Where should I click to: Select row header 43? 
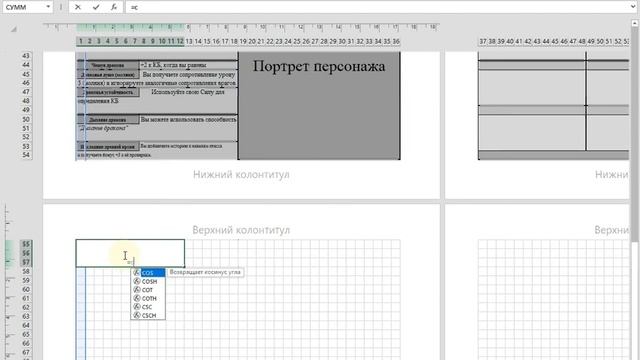[x=26, y=56]
